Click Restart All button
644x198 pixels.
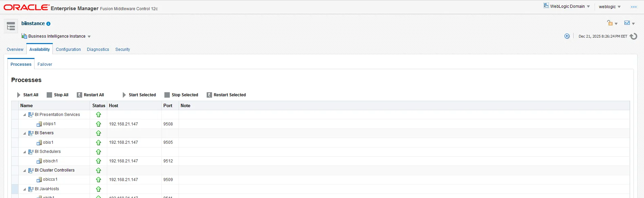[90, 95]
